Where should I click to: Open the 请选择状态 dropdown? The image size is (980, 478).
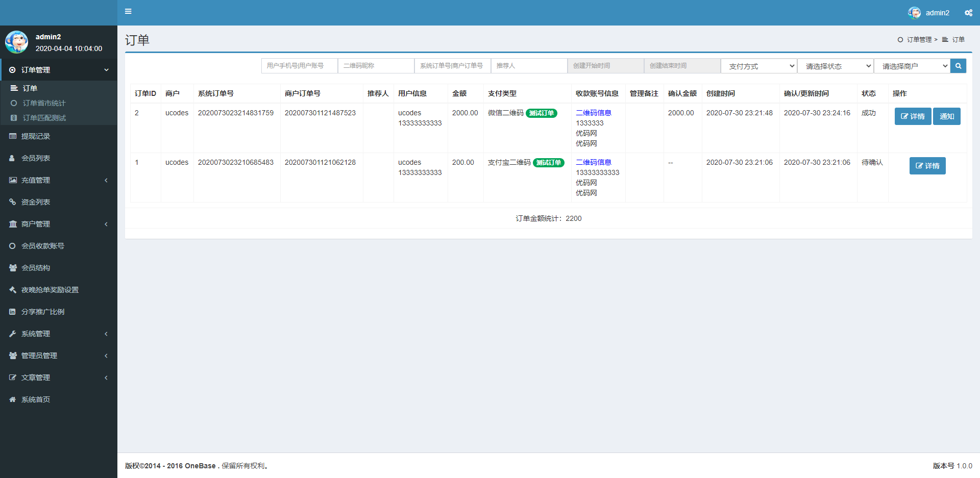(835, 65)
